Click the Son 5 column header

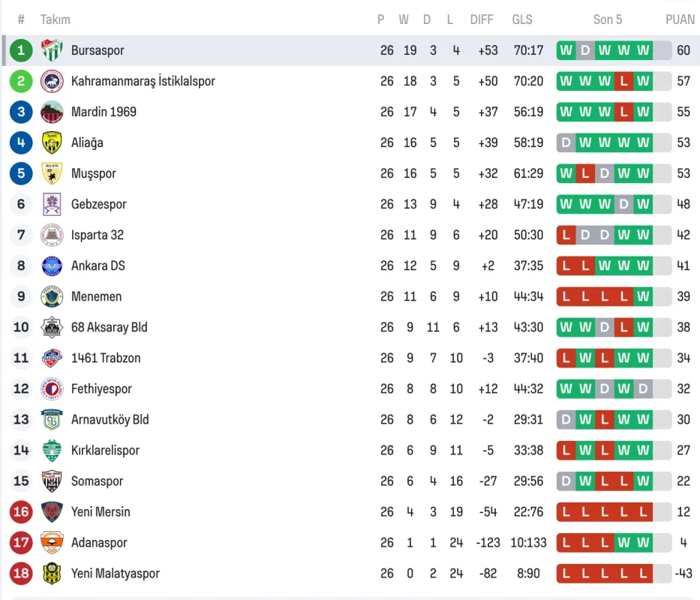[608, 19]
